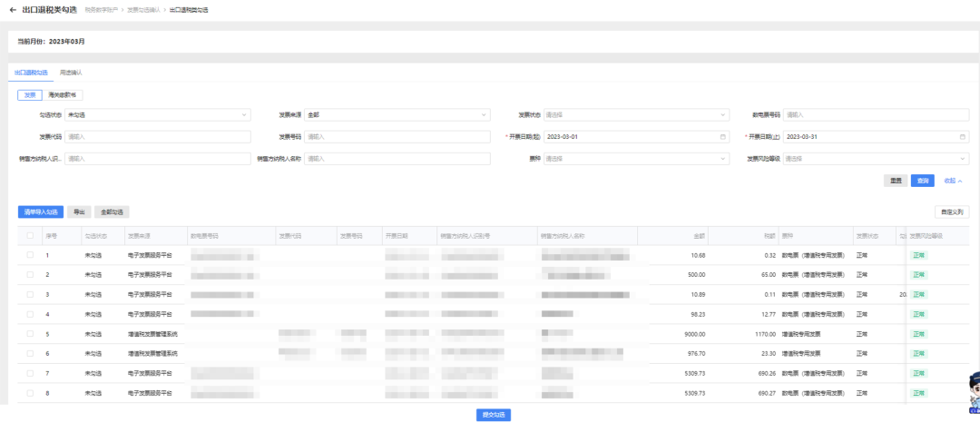Image resolution: width=980 pixels, height=423 pixels.
Task: Click the back arrow beside 出口退税类勾选
Action: pos(13,9)
